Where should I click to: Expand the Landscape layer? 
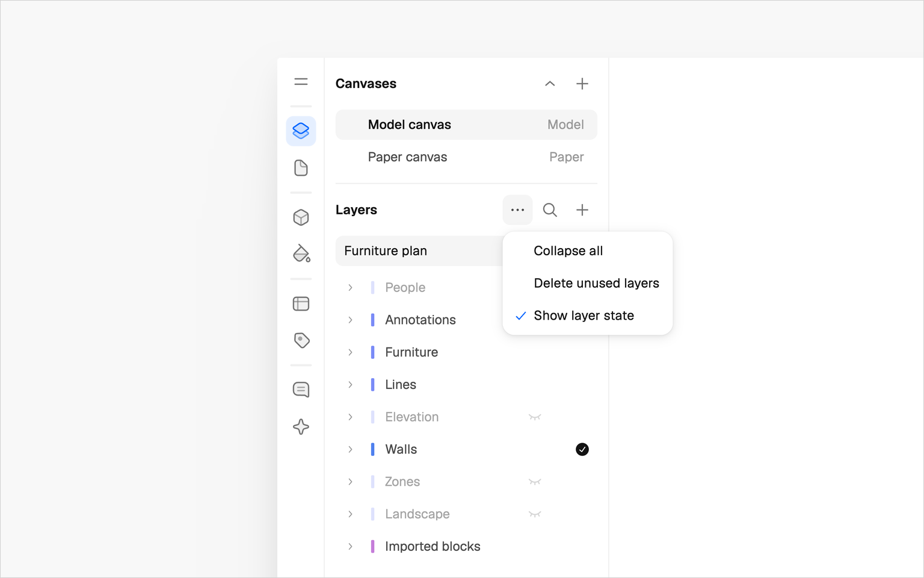(350, 514)
